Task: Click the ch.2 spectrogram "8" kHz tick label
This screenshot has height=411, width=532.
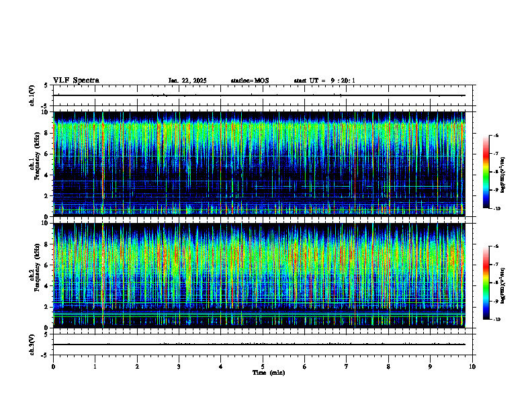Action: [47, 244]
